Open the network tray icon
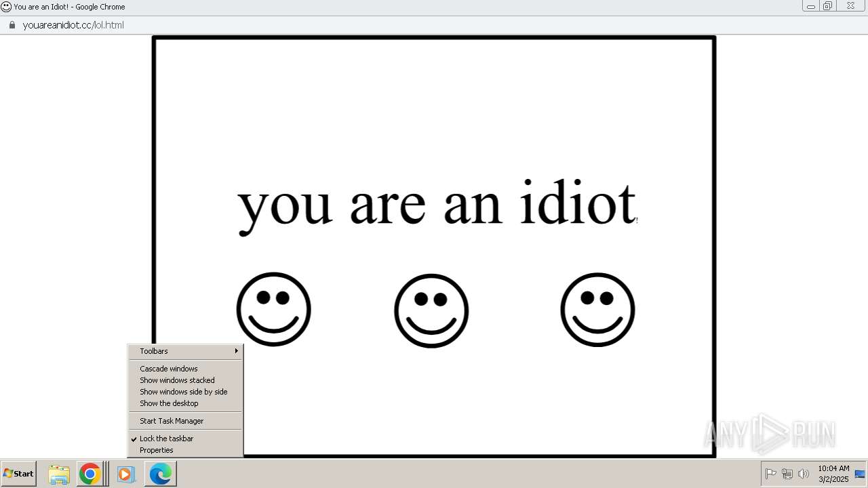This screenshot has width=868, height=488. tap(787, 474)
